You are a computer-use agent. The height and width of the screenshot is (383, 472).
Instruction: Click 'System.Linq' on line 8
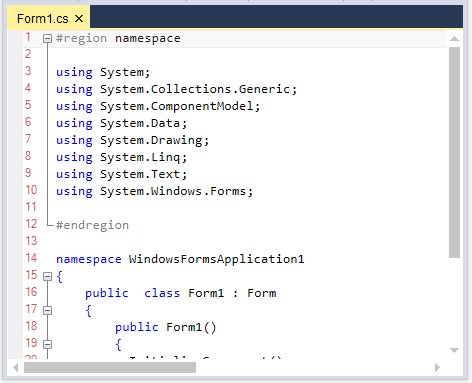tap(140, 157)
